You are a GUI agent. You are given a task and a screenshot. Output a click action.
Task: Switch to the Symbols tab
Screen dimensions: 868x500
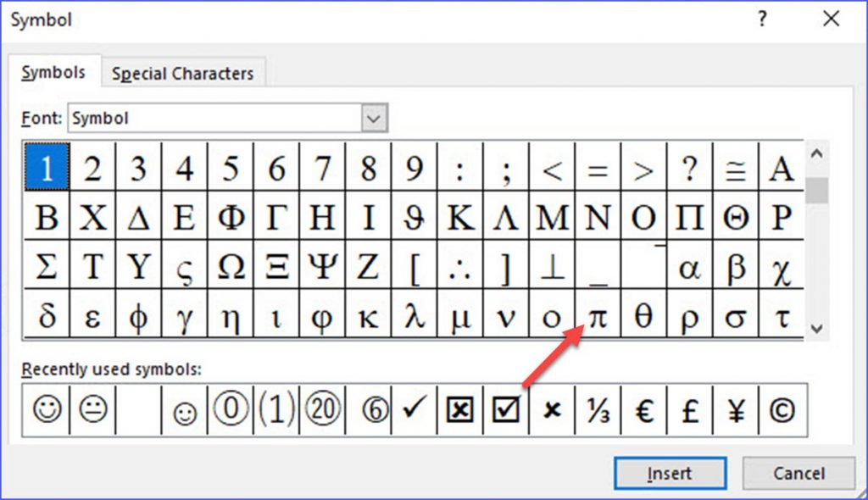point(53,73)
